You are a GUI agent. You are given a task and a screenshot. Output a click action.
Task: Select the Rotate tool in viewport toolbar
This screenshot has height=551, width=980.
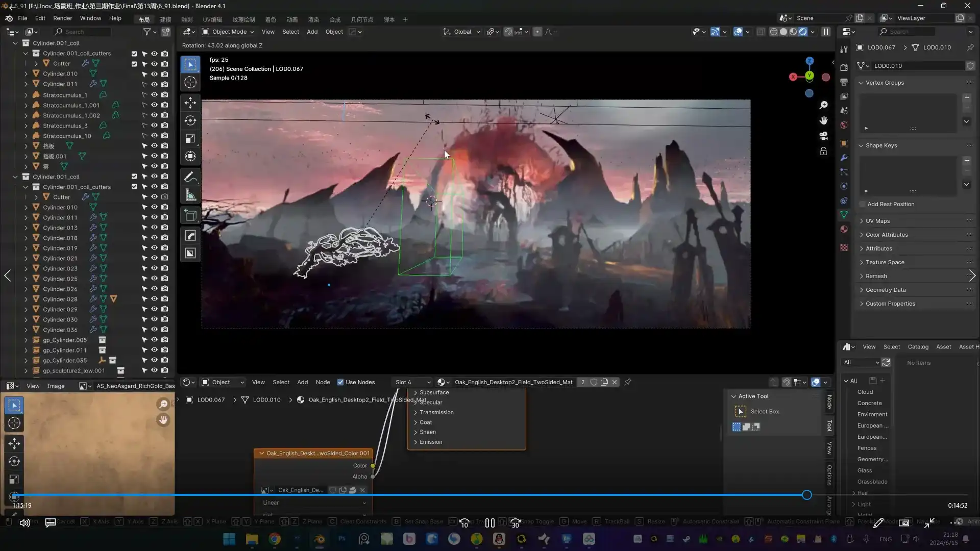(190, 120)
